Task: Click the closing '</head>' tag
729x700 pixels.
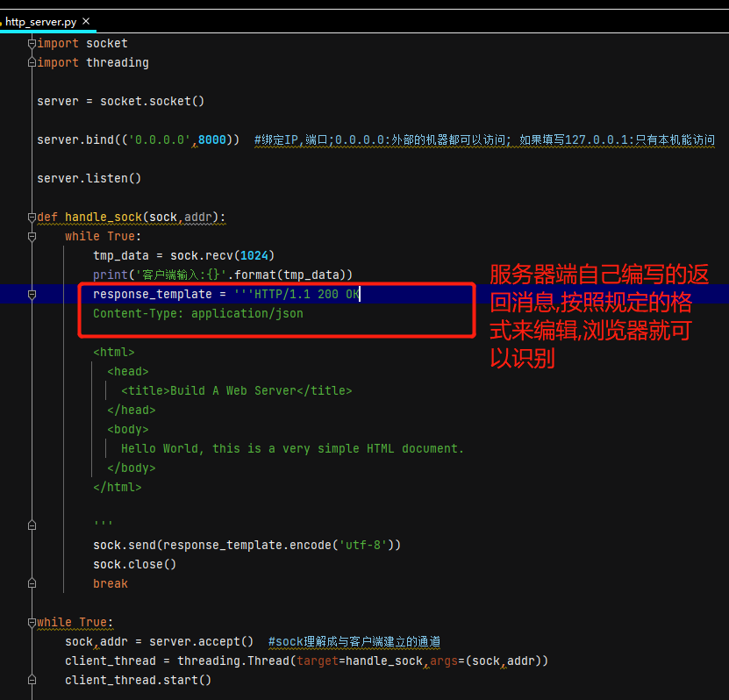Action: click(132, 410)
